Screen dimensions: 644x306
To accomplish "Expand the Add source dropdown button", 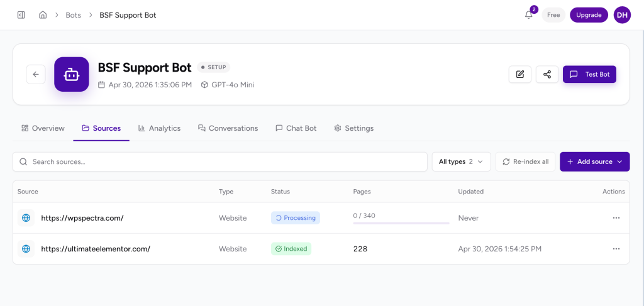I will click(x=595, y=161).
